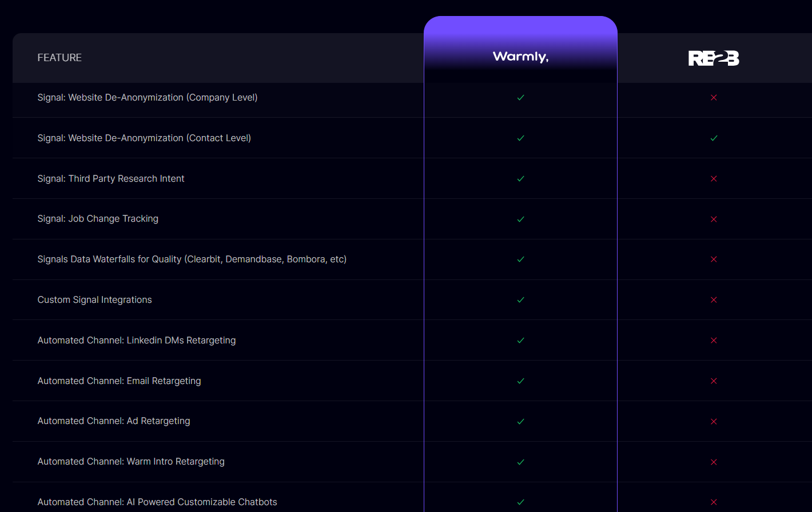This screenshot has height=512, width=812.
Task: Click the RB2B logo in header column
Action: [714, 58]
